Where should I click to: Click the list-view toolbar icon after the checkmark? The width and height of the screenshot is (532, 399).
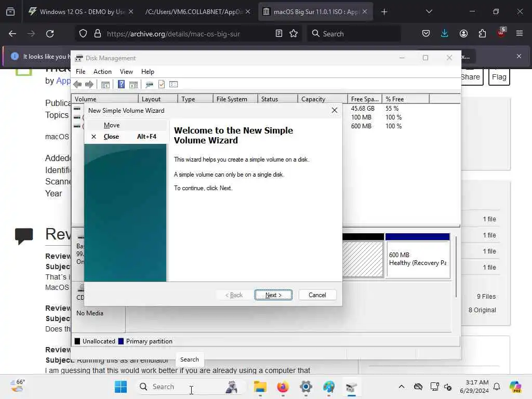tap(174, 84)
